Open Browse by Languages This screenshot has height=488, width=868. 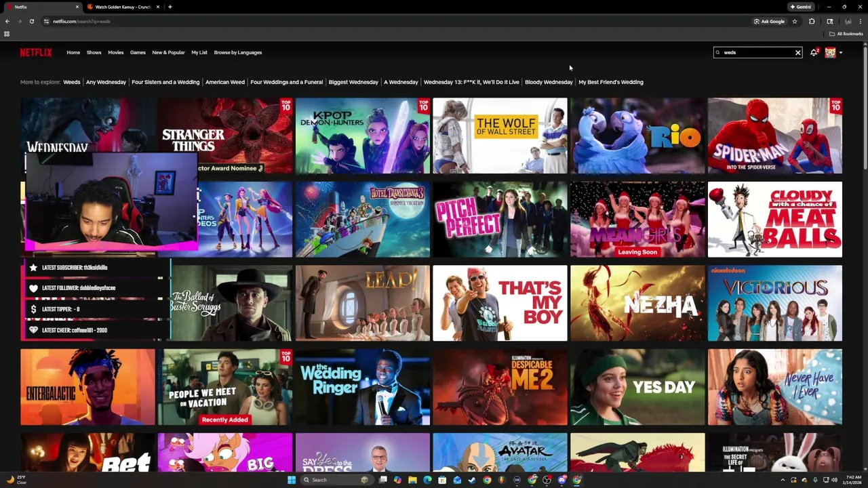(237, 52)
